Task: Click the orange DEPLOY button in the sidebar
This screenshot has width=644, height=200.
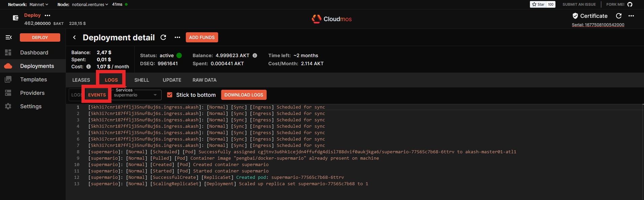Action: pos(40,37)
